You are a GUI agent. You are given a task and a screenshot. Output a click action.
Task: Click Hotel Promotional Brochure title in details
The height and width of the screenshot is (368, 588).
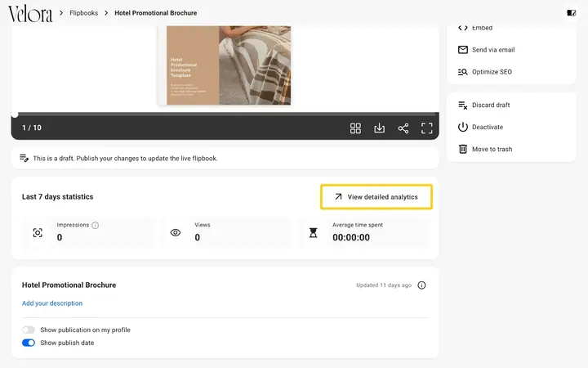(x=69, y=285)
